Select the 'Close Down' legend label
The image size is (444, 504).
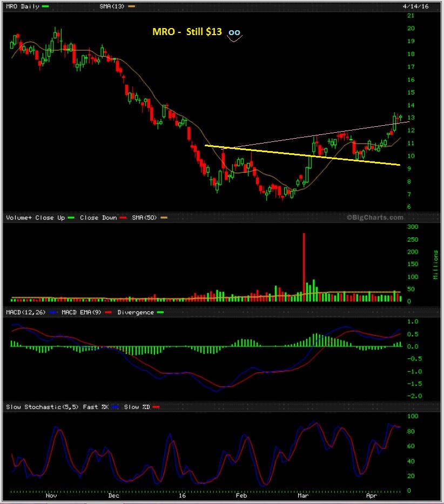(x=98, y=217)
